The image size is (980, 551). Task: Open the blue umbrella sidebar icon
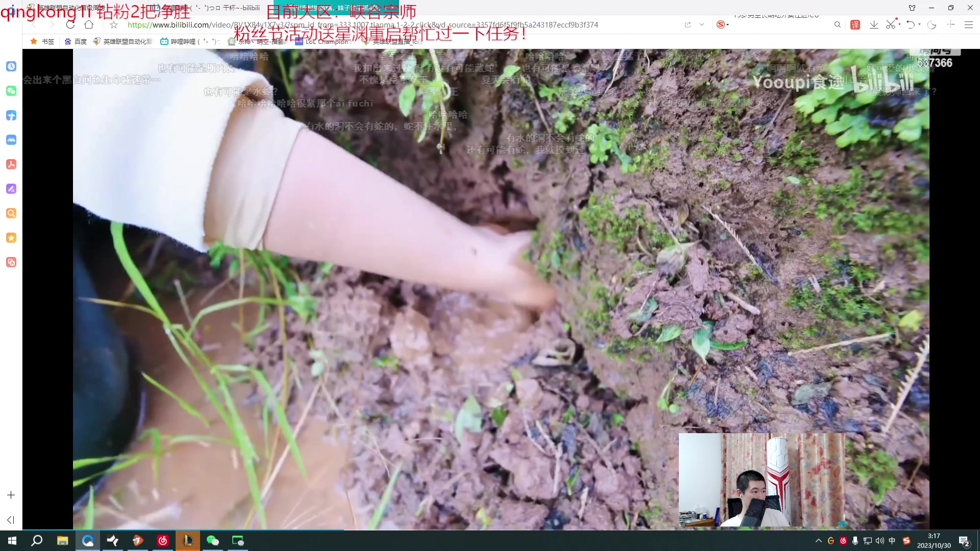click(x=11, y=115)
